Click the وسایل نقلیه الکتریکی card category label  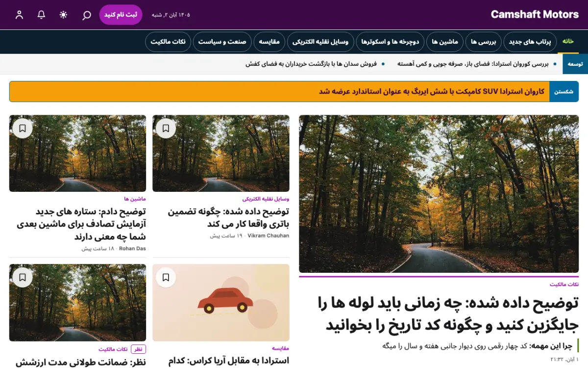266,199
